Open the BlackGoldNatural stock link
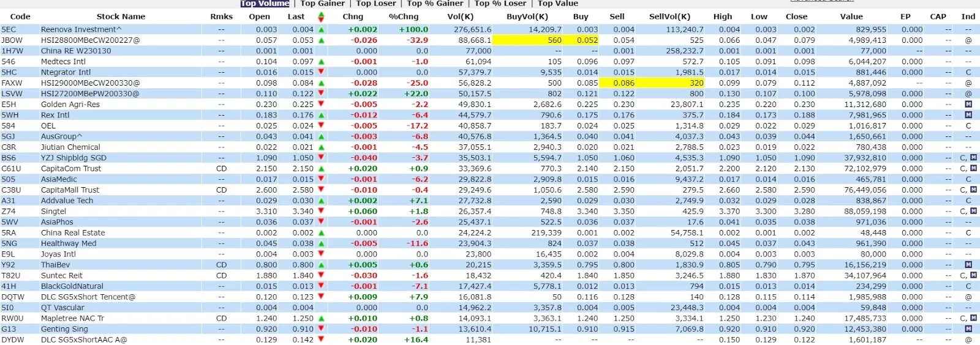 pyautogui.click(x=72, y=286)
